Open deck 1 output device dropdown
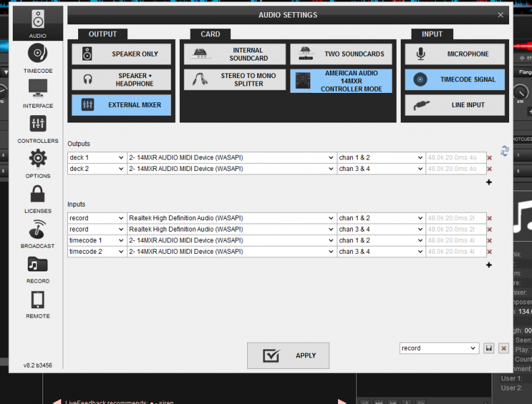Image resolution: width=532 pixels, height=404 pixels. [232, 158]
